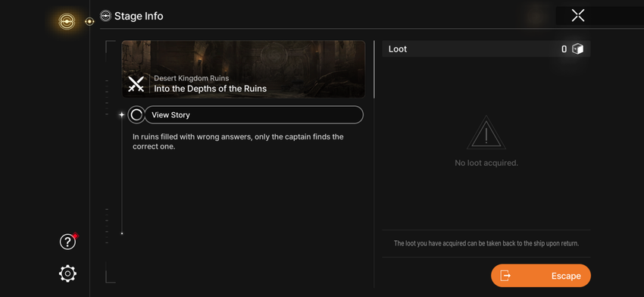Click the crossed swords battle icon

(136, 84)
